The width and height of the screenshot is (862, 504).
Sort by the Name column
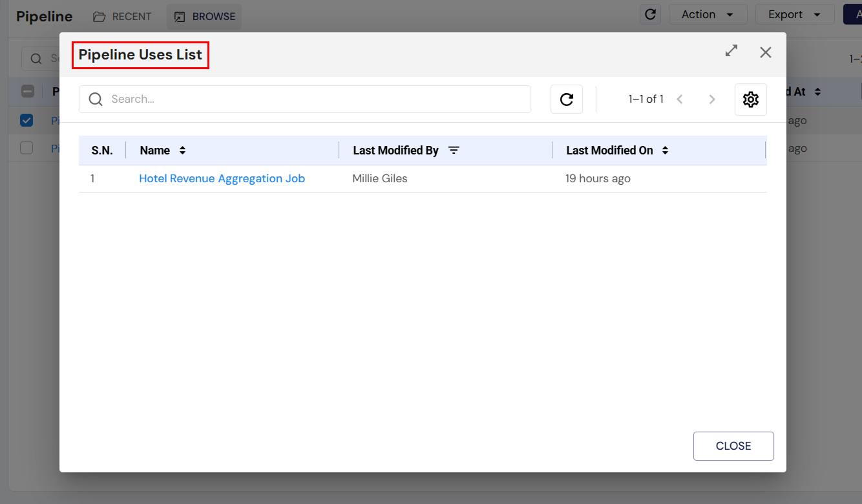point(181,150)
